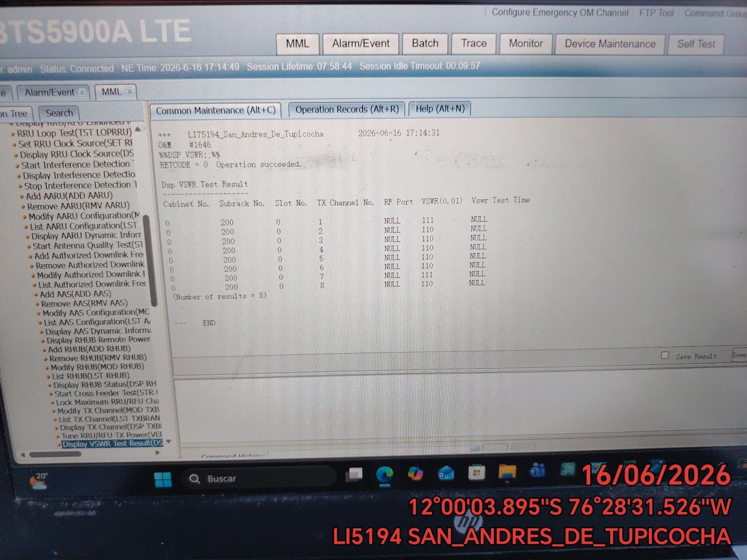Click the 'RETCODE = 0 Operation succeeded.' line
This screenshot has width=747, height=560.
click(231, 165)
